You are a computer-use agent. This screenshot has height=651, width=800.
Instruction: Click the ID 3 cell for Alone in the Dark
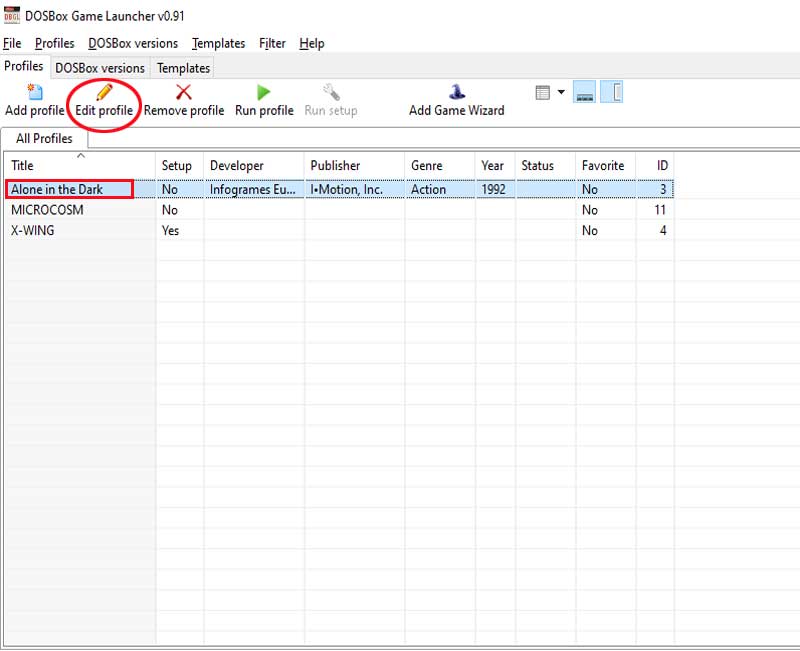tap(655, 189)
